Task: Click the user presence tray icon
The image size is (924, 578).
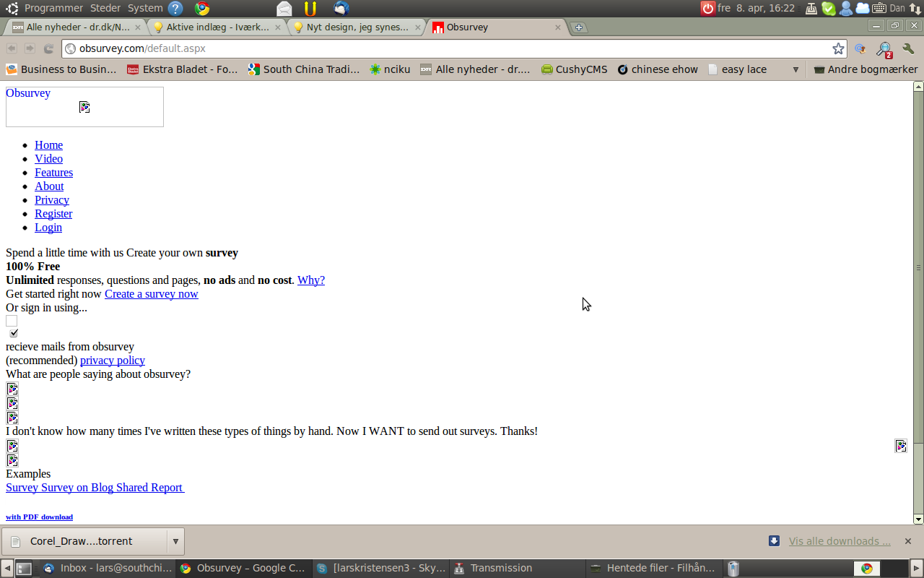Action: coord(845,9)
